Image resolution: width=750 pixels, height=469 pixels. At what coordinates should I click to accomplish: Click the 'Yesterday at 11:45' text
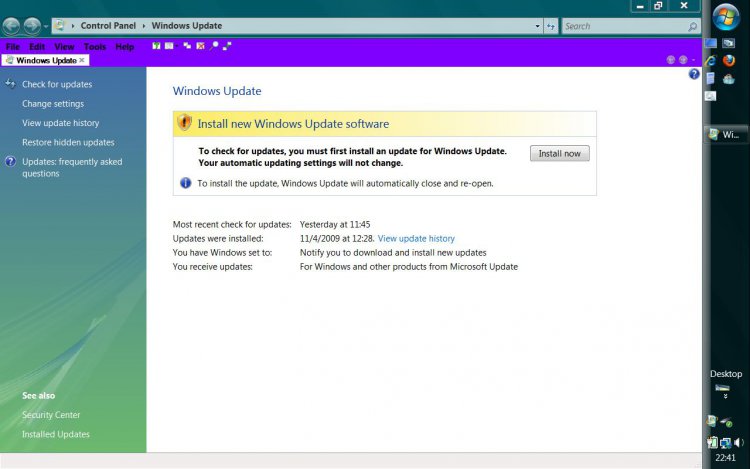click(x=335, y=224)
